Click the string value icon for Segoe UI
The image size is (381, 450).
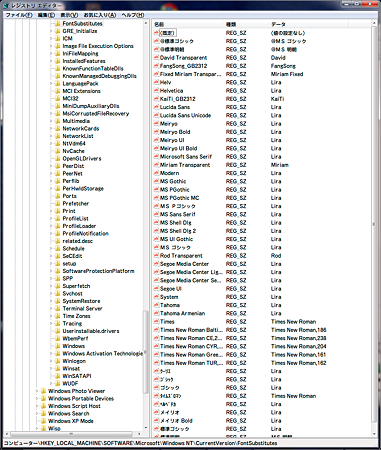point(156,289)
